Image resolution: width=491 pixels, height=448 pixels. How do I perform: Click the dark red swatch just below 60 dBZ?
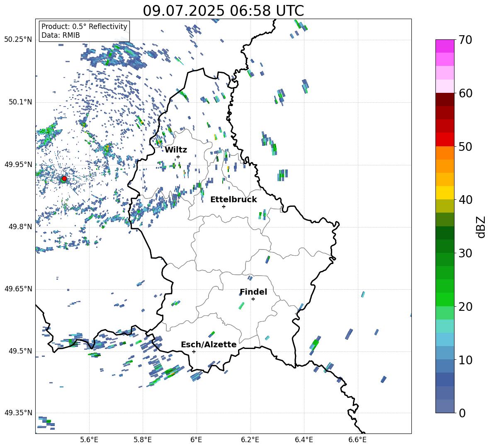445,100
